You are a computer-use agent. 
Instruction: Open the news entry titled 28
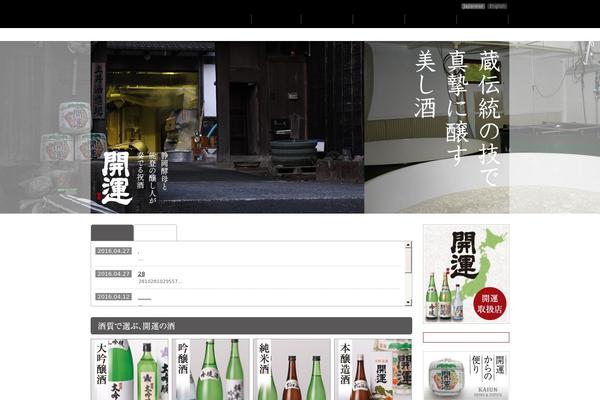pyautogui.click(x=141, y=274)
